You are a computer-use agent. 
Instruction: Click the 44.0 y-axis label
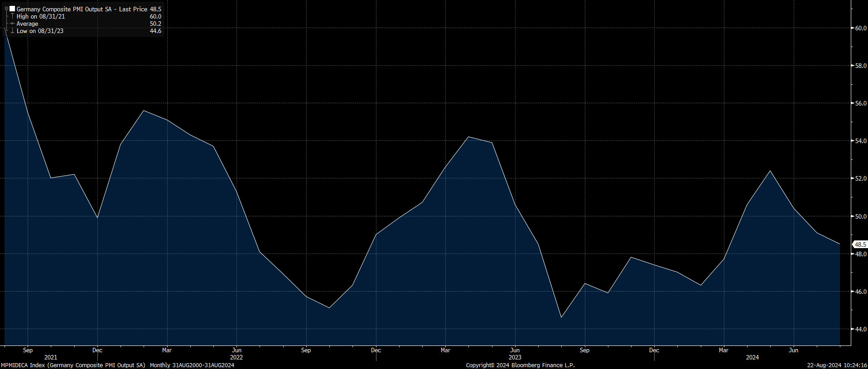click(x=861, y=329)
